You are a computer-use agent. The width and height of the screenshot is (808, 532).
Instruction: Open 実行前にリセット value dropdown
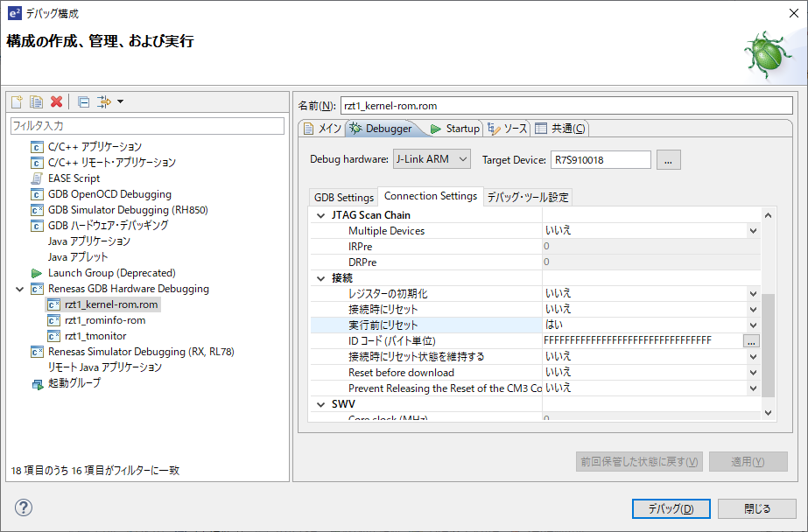click(x=753, y=325)
